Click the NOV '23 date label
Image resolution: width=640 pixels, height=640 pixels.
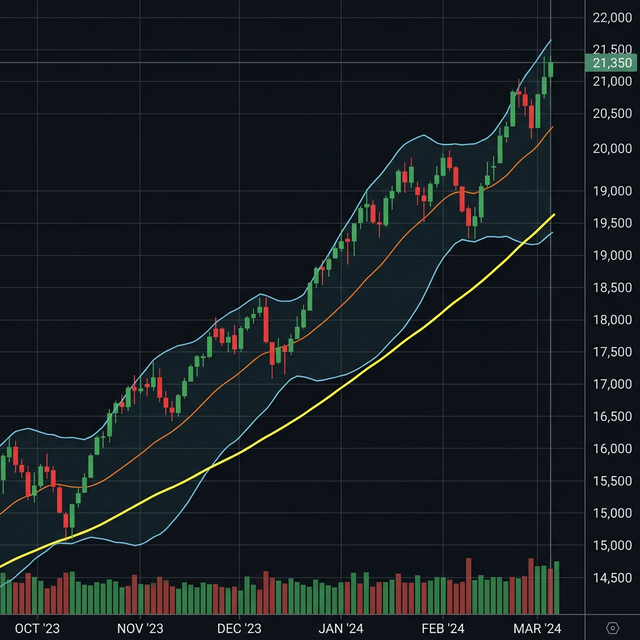(x=140, y=628)
